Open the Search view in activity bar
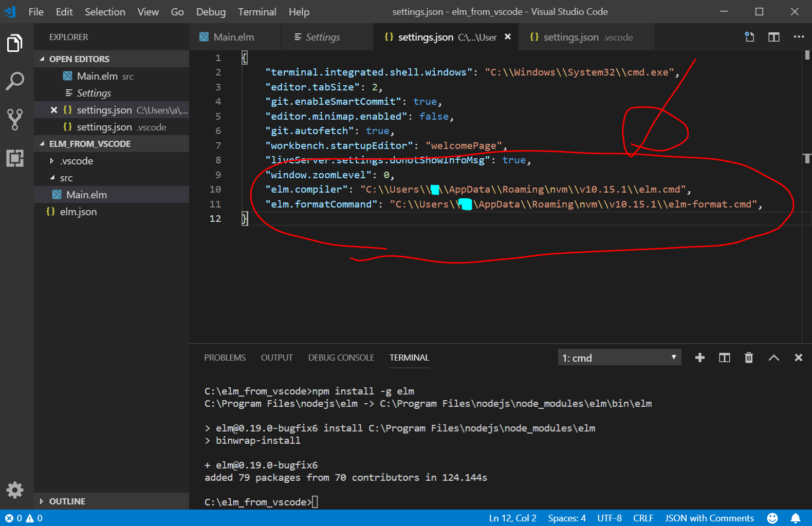This screenshot has width=812, height=526. (x=15, y=81)
